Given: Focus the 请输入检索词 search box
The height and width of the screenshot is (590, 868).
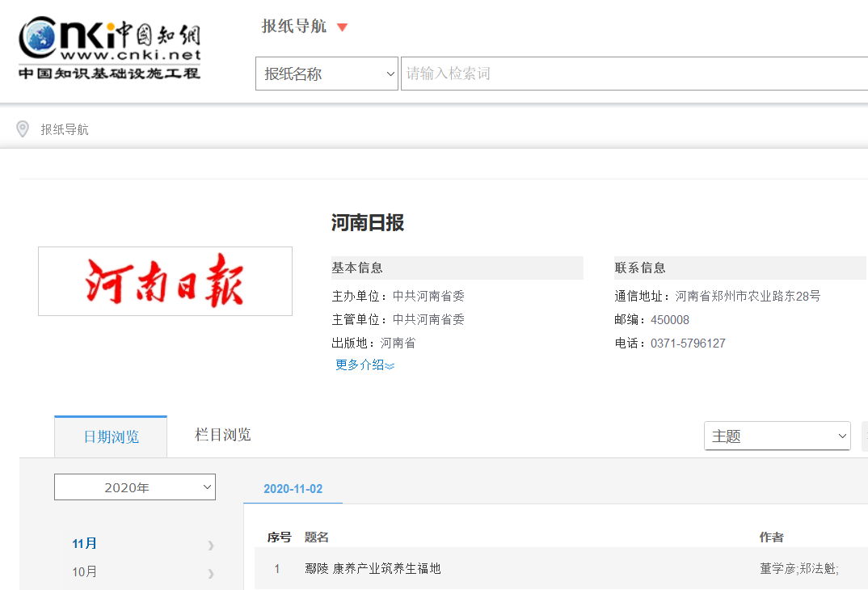Looking at the screenshot, I should [634, 74].
